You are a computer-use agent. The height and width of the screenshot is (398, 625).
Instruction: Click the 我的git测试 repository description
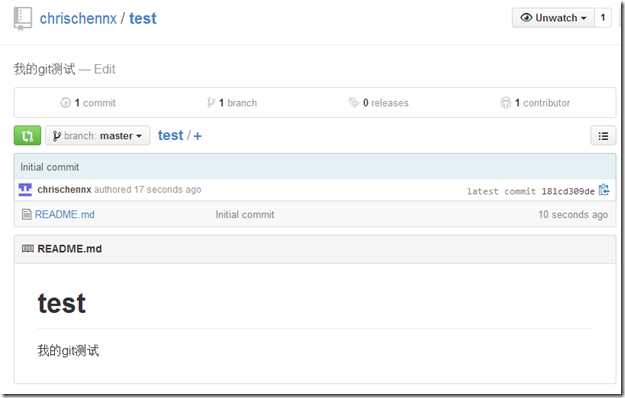[x=45, y=69]
